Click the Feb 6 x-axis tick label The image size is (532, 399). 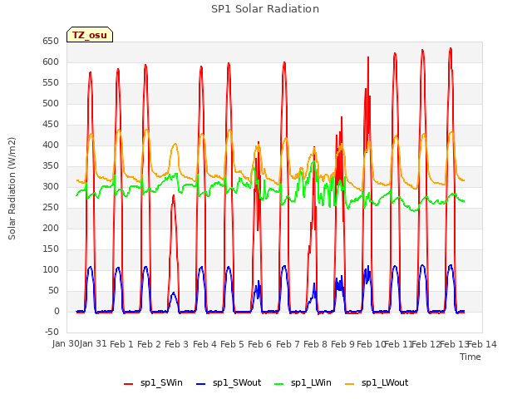[259, 344]
